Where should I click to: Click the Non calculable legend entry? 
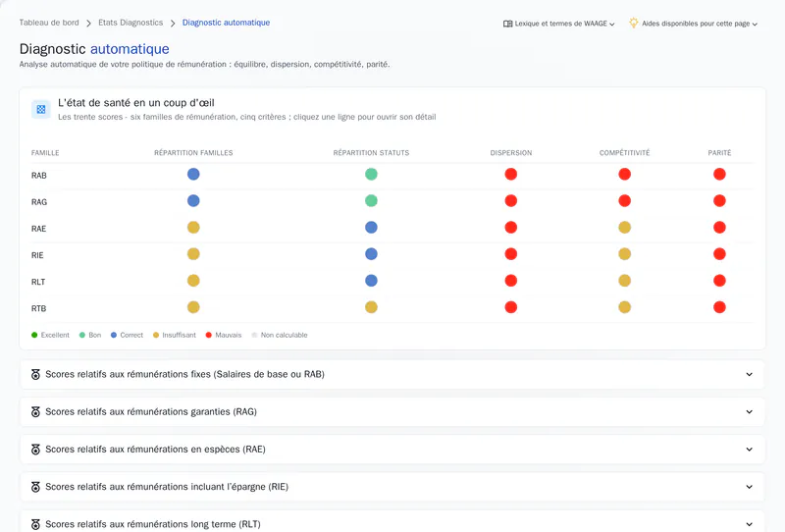point(280,335)
